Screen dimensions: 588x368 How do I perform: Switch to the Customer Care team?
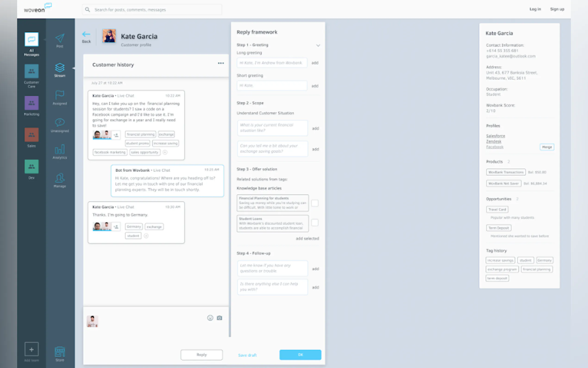pyautogui.click(x=31, y=71)
